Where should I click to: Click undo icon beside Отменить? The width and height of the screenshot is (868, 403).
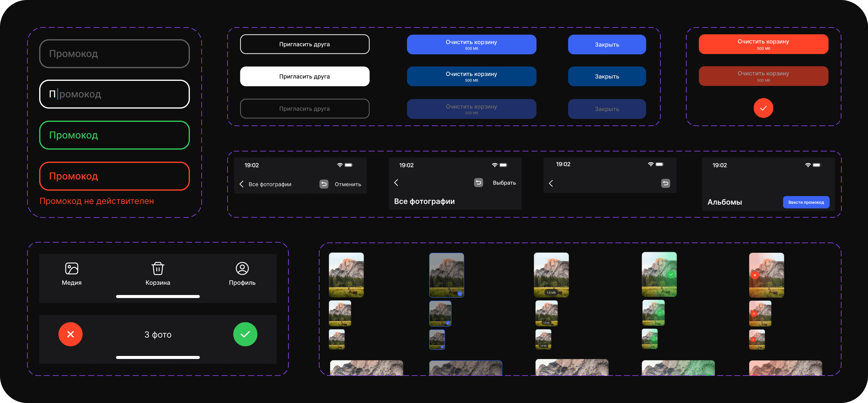pos(323,184)
